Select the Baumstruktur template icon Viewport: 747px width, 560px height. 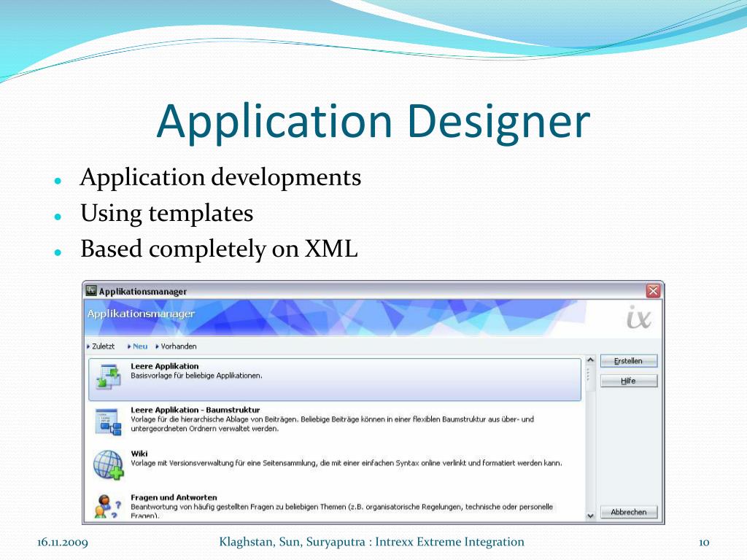click(108, 421)
